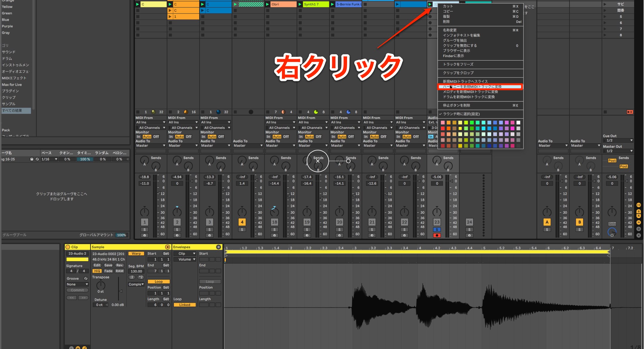Toggle the Returns section R button
The height and width of the screenshot is (349, 644).
coord(639,216)
